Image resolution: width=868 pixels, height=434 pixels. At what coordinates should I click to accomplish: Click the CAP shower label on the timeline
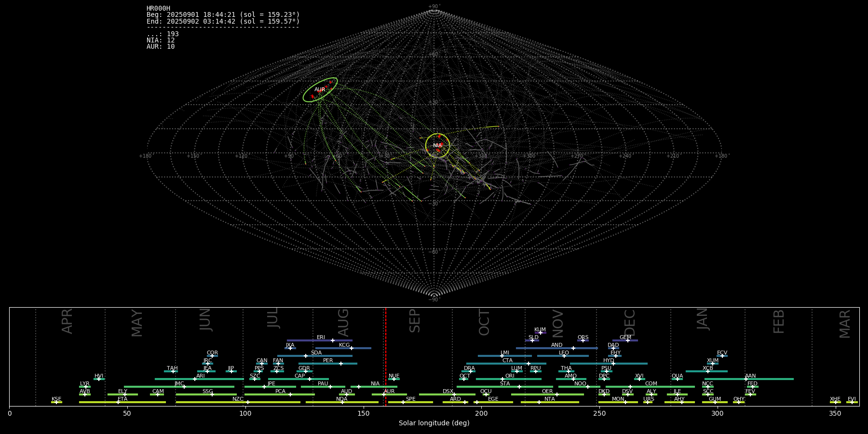[300, 376]
